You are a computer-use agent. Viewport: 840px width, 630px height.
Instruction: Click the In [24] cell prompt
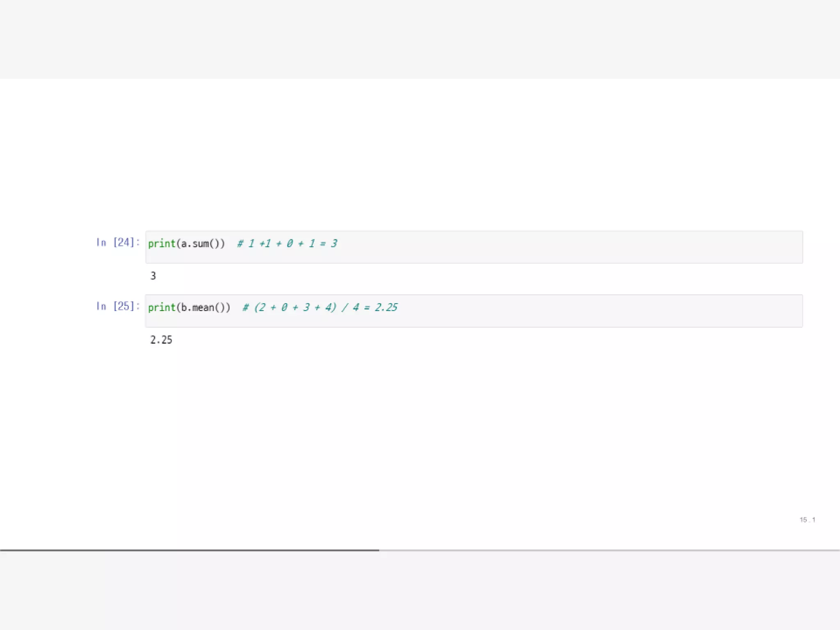point(118,242)
